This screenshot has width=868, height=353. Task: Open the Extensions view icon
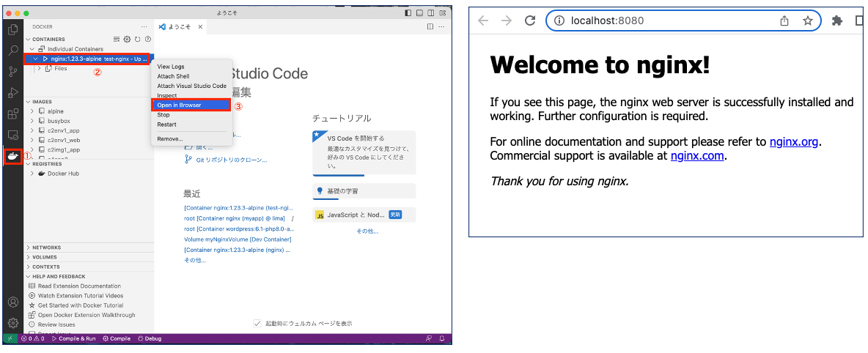[x=12, y=114]
